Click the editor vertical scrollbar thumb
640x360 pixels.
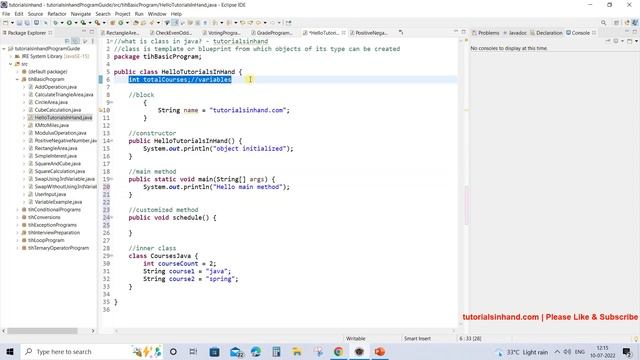[x=466, y=206]
